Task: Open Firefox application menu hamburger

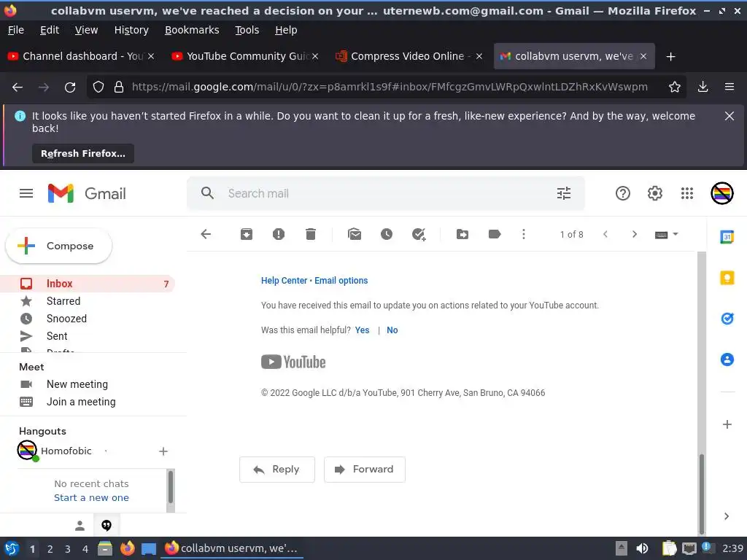Action: pos(729,87)
